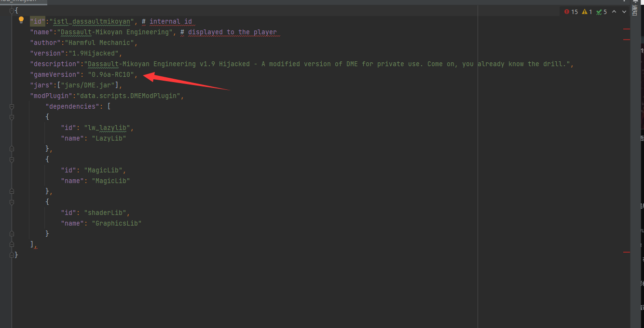This screenshot has height=328, width=644.
Task: Select the mod_info.json editor tab
Action: tap(19, 1)
